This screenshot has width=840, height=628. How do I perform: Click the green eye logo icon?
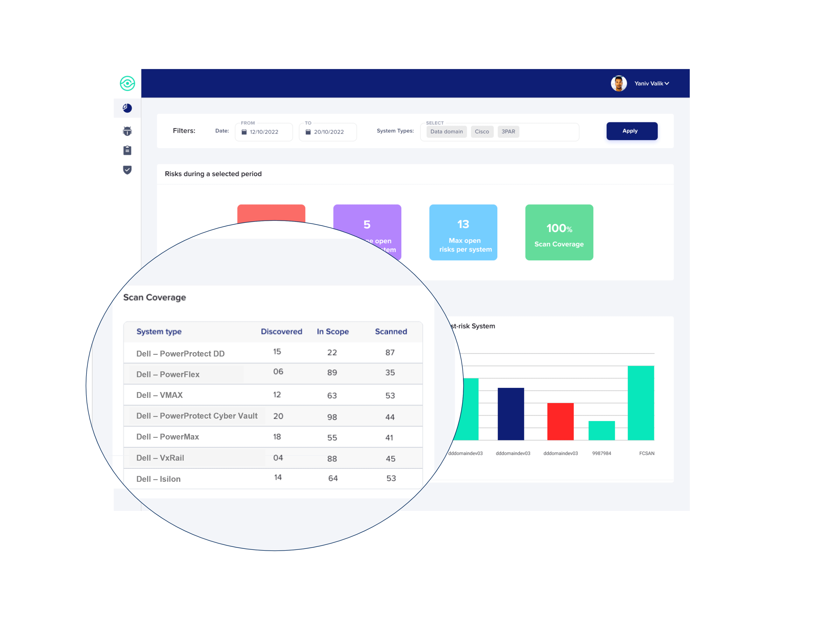[x=127, y=84]
